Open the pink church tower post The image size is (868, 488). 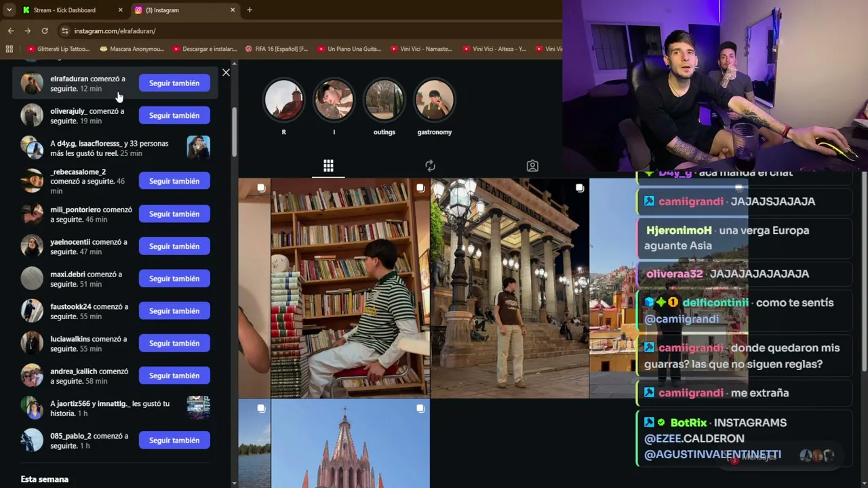point(350,444)
